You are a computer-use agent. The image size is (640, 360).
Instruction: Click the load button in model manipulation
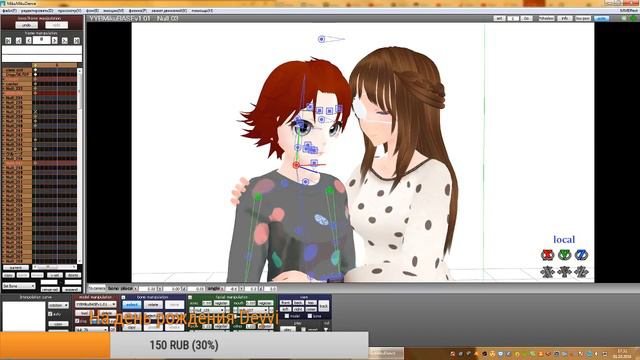pyautogui.click(x=84, y=313)
